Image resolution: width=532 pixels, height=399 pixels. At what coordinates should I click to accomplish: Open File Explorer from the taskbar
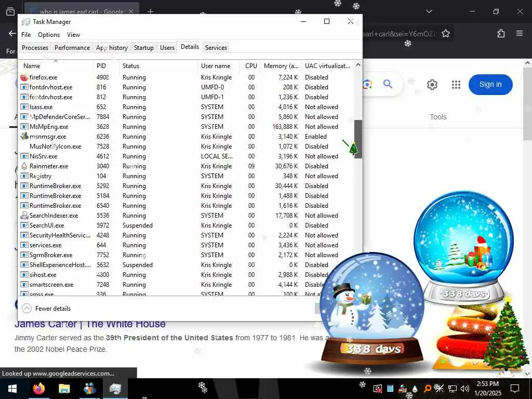64,389
